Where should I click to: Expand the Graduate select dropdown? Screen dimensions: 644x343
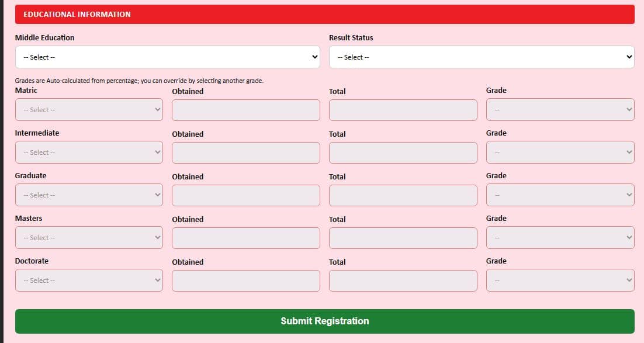(x=89, y=195)
